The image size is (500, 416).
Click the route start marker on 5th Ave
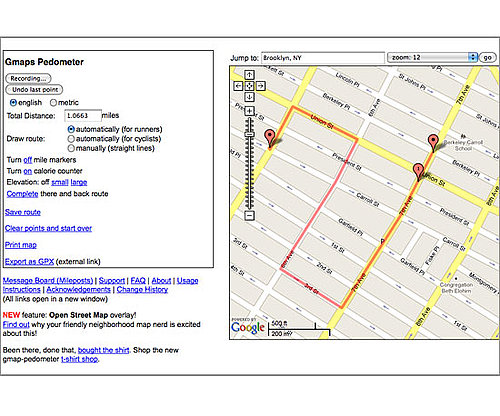270,139
